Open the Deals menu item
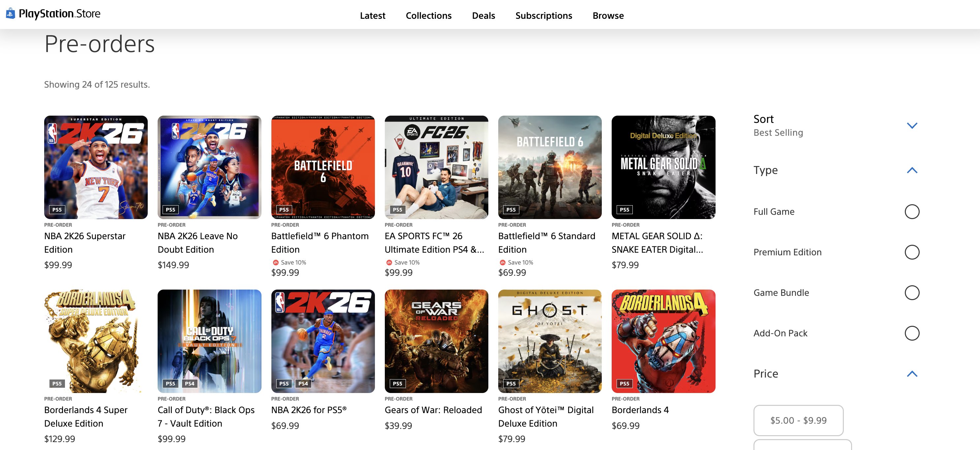Viewport: 980px width, 450px height. coord(483,15)
